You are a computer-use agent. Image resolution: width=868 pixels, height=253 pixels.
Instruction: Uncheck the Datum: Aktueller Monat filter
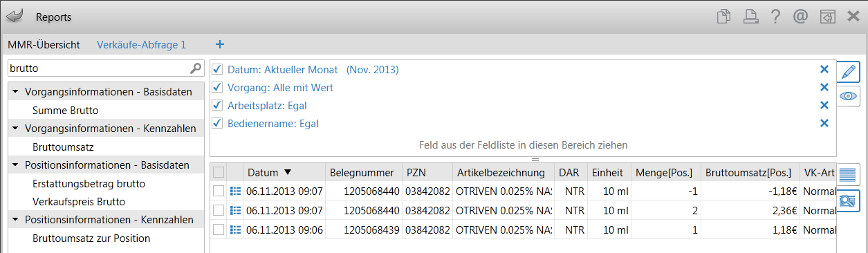[x=218, y=70]
